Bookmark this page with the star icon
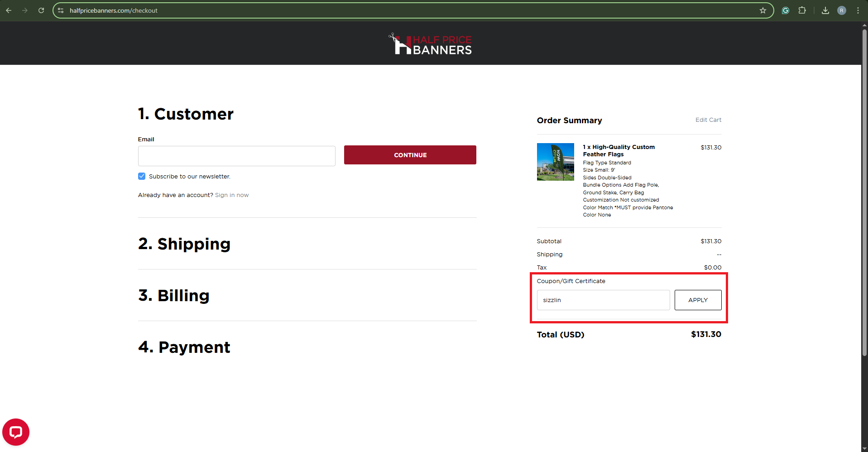 (x=763, y=10)
